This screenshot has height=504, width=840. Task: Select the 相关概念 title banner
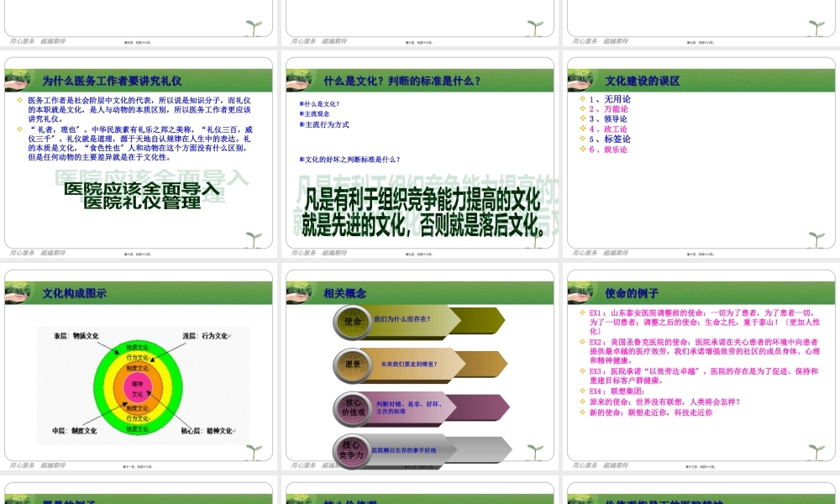coord(346,292)
